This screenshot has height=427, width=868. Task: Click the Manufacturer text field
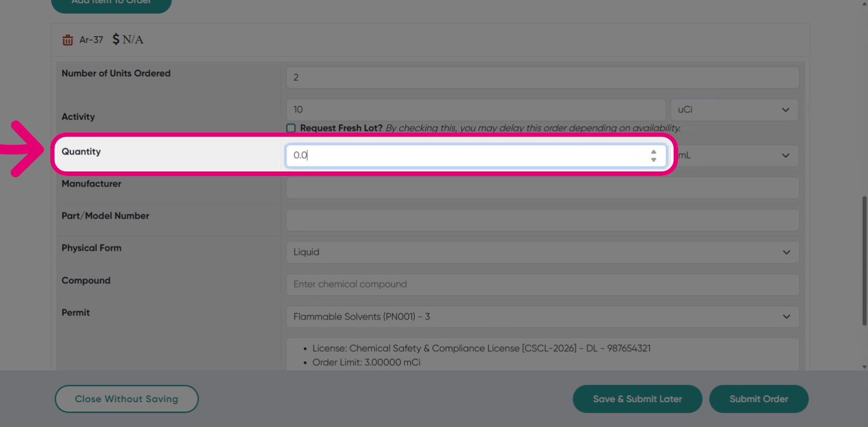tap(542, 188)
